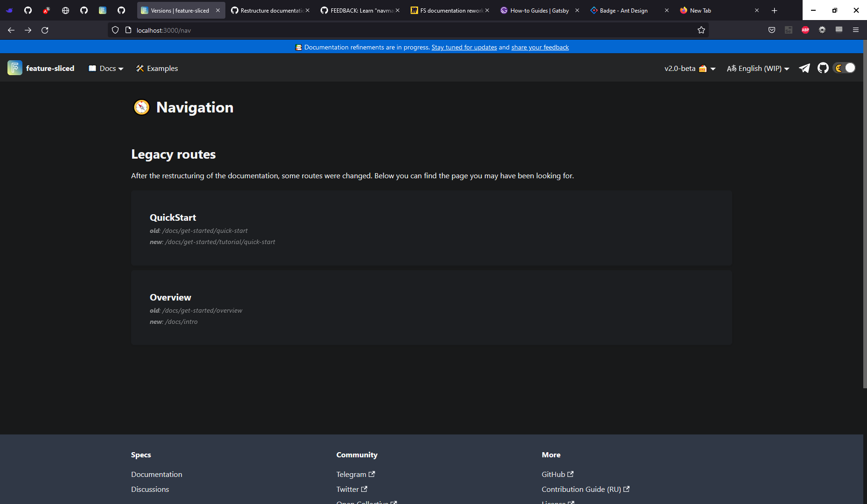Click the Navigation page title
The image size is (867, 504).
pos(195,107)
